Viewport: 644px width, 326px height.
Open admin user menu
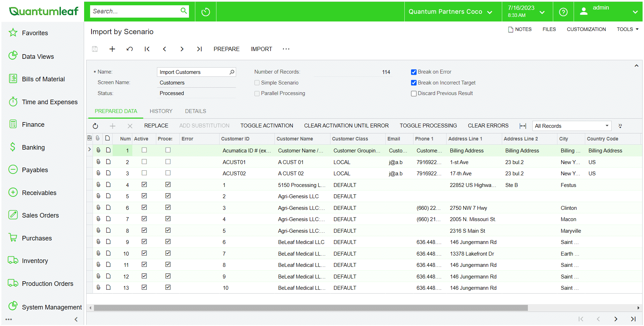tap(608, 12)
